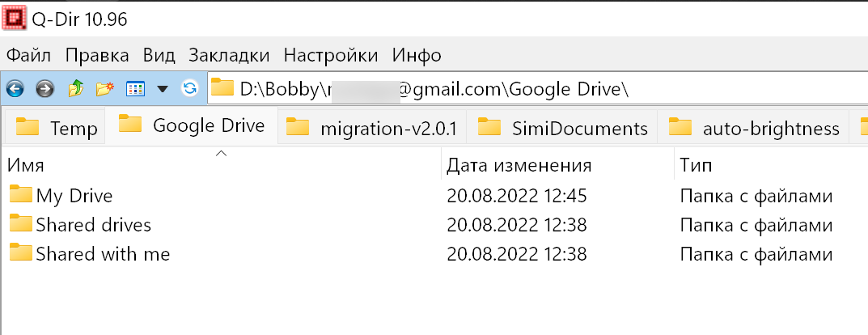Toggle sort direction arrow above Имя column
Viewport: 868px width, 335px height.
coord(221,154)
